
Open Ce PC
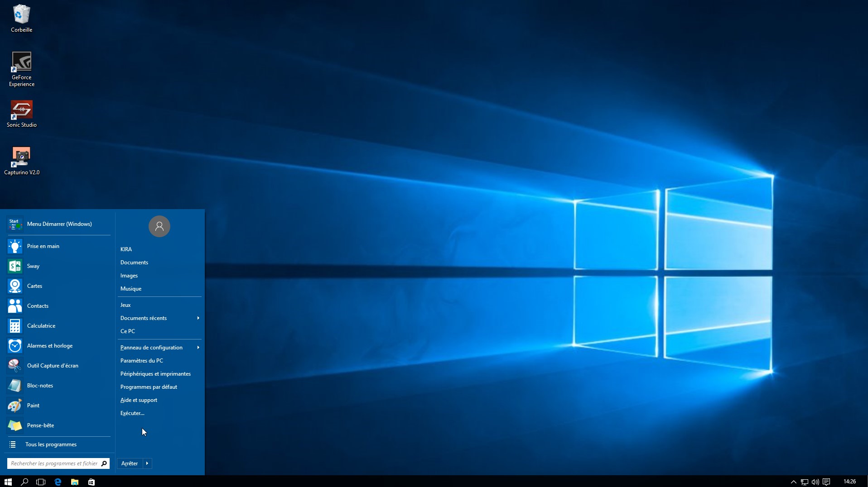pyautogui.click(x=159, y=331)
